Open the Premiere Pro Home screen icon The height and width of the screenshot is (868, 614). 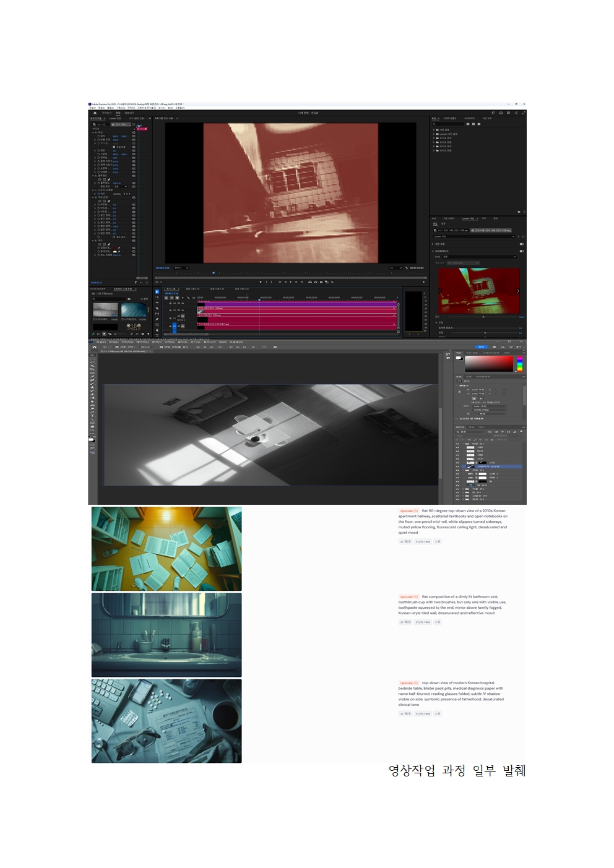(95, 113)
